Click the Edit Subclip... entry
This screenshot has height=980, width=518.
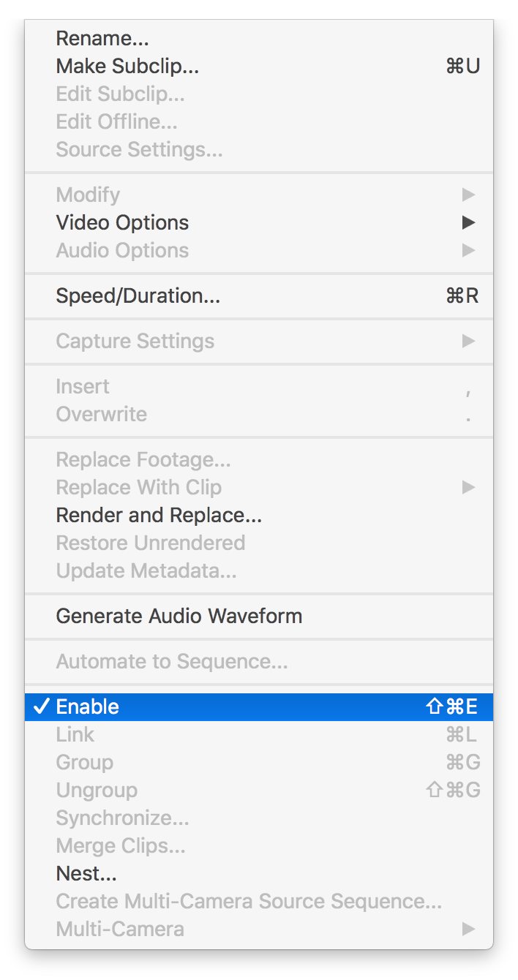120,94
